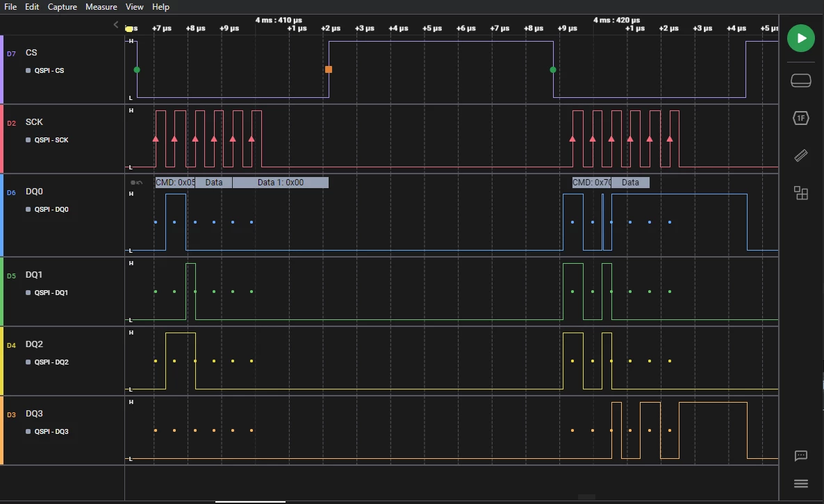Start capture with the green play button
Screen dimensions: 824x504
pyautogui.click(x=800, y=38)
